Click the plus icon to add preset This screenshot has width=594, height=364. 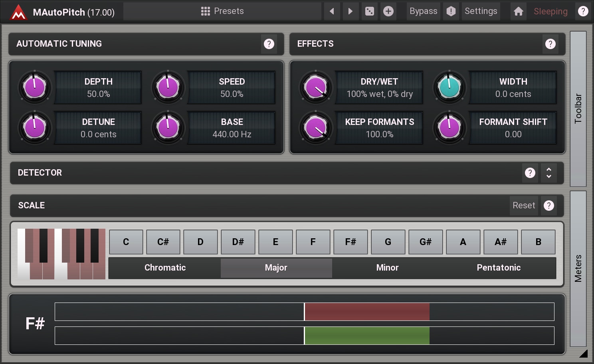point(388,11)
